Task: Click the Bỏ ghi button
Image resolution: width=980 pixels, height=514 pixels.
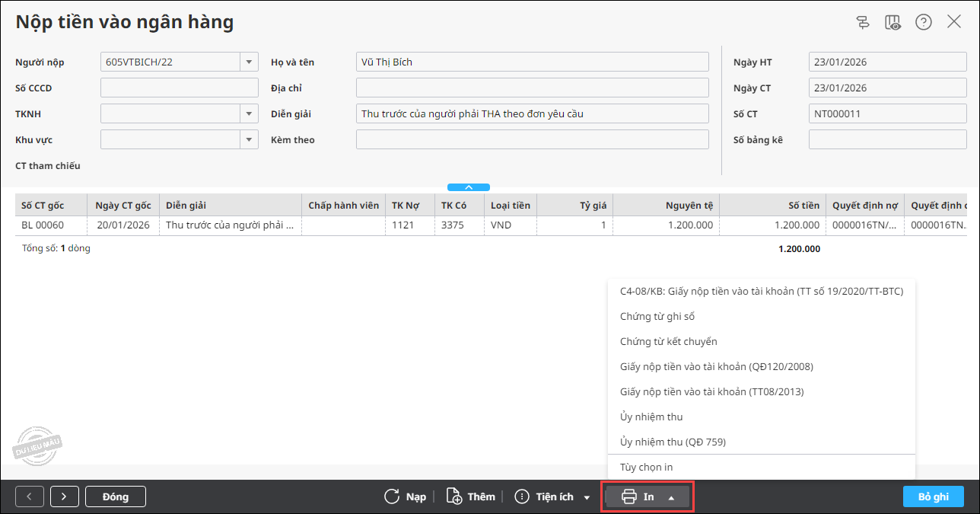Action: click(934, 496)
